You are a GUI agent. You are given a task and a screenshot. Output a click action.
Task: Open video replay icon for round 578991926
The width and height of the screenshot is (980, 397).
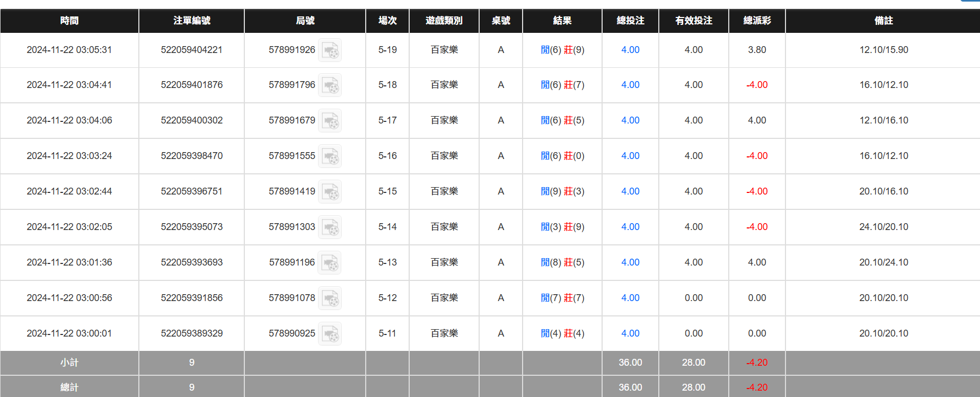tap(330, 50)
